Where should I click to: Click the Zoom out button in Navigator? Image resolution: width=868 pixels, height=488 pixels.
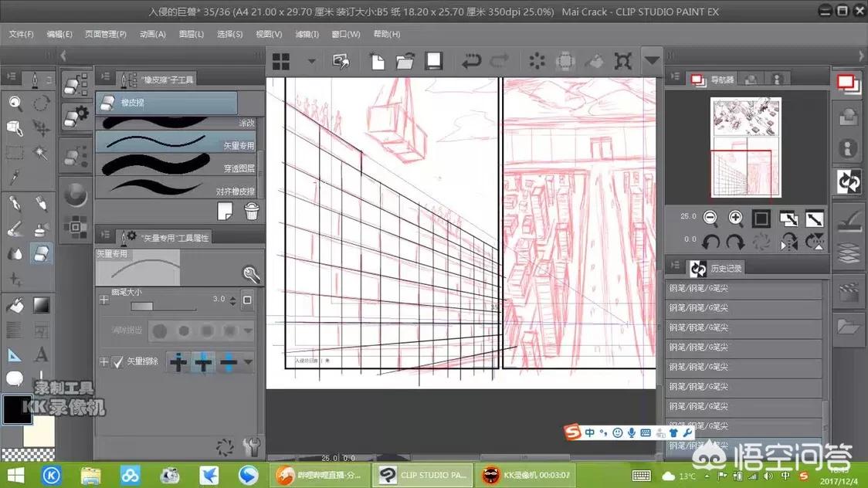[710, 218]
